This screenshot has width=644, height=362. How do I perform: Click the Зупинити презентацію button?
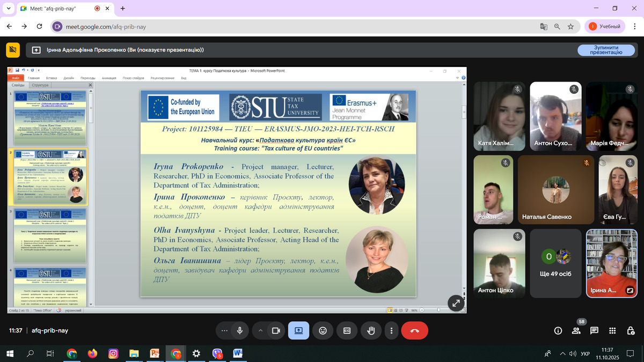point(605,50)
